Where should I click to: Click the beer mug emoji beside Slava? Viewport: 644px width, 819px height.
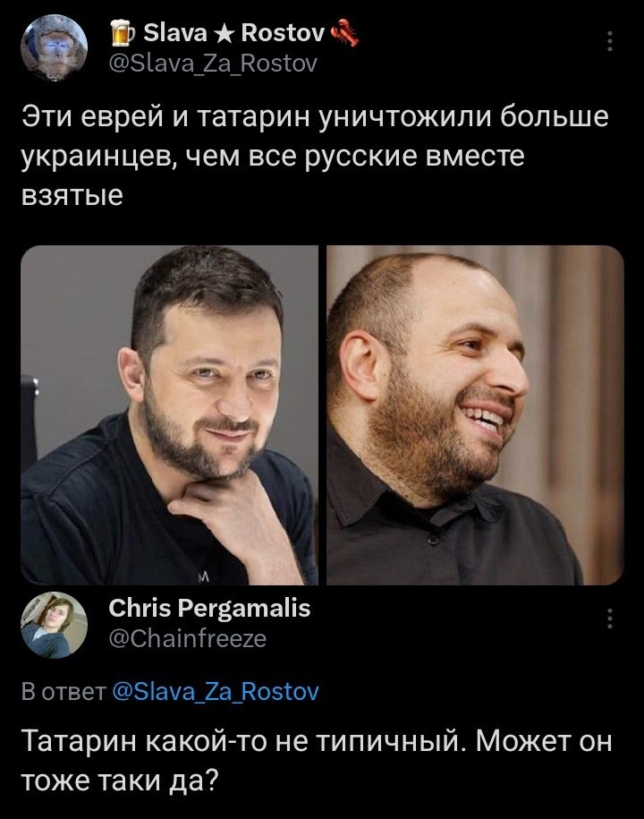123,34
